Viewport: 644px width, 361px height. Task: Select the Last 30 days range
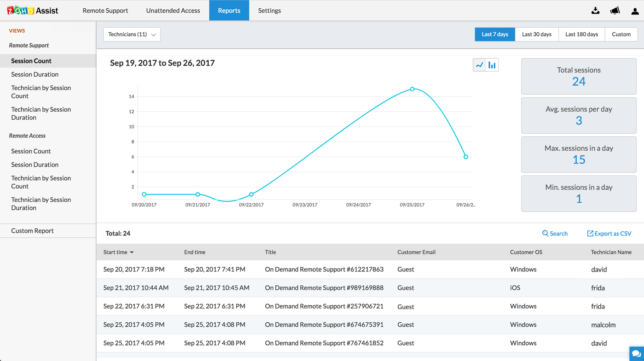(x=536, y=34)
